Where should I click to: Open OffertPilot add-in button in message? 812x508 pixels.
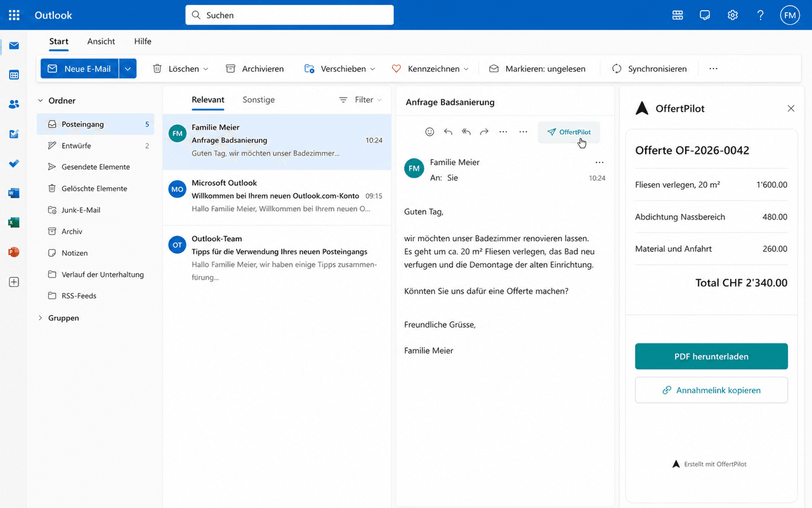pyautogui.click(x=568, y=132)
